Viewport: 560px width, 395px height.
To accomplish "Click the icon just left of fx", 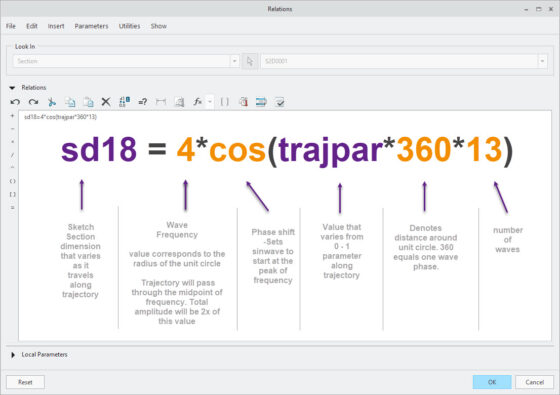I will click(x=179, y=102).
